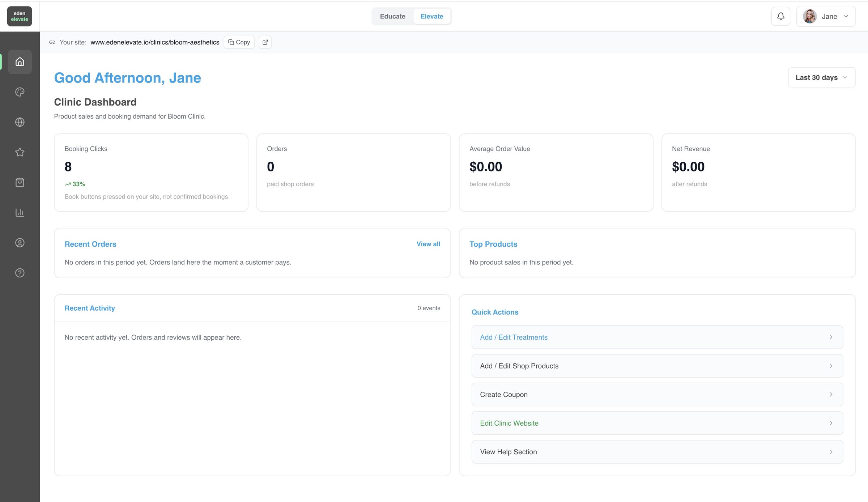Screen dimensions: 868x502
Task: Click the Recent Activity heading
Action: 90,308
